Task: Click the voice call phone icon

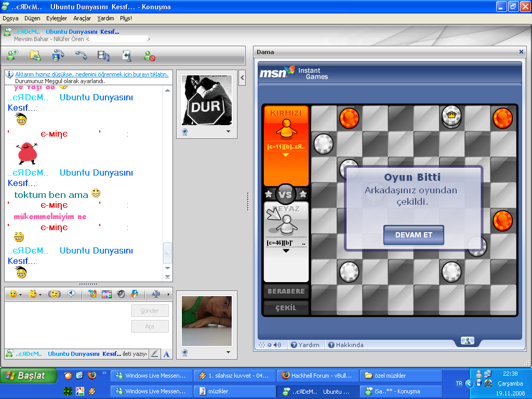Action: [x=81, y=55]
